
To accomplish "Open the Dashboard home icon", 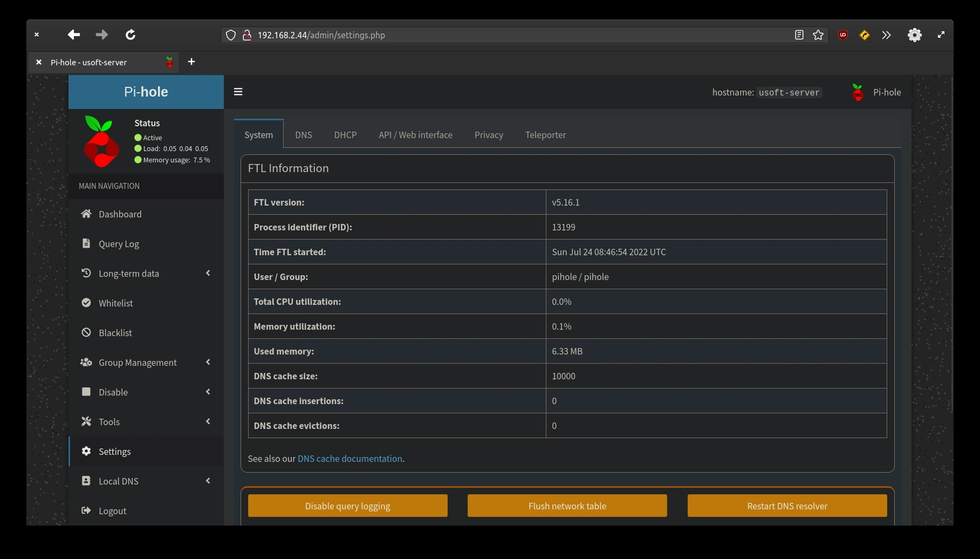I will point(86,214).
